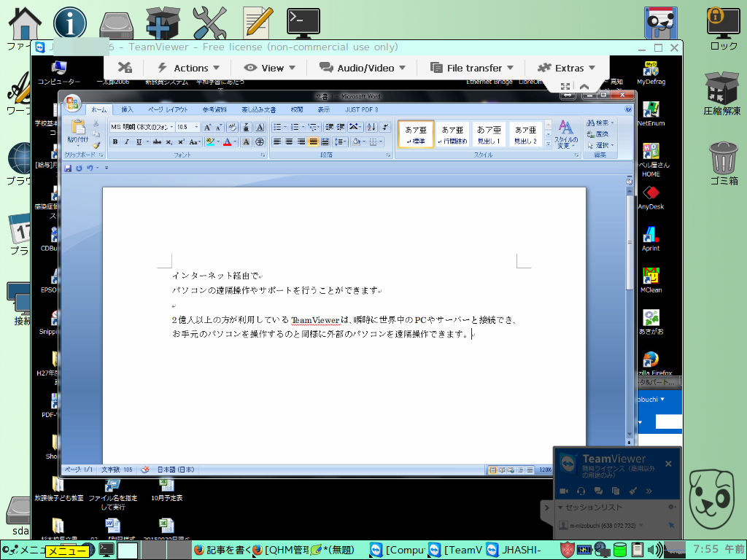This screenshot has width=747, height=560.
Task: Click the subscript icon
Action: pos(169,142)
